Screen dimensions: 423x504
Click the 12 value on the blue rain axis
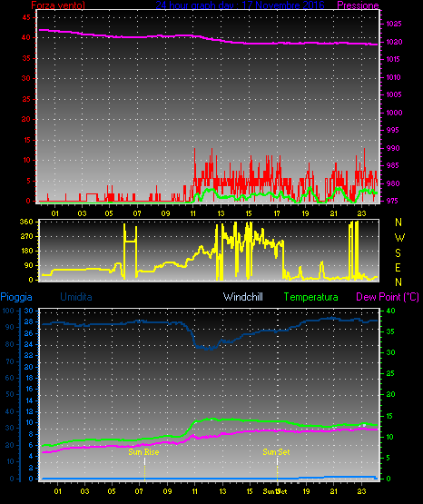29,411
